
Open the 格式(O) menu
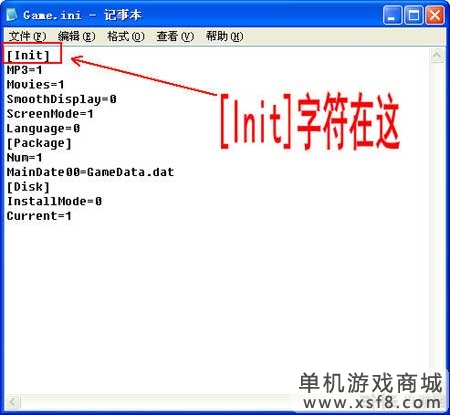click(x=126, y=36)
